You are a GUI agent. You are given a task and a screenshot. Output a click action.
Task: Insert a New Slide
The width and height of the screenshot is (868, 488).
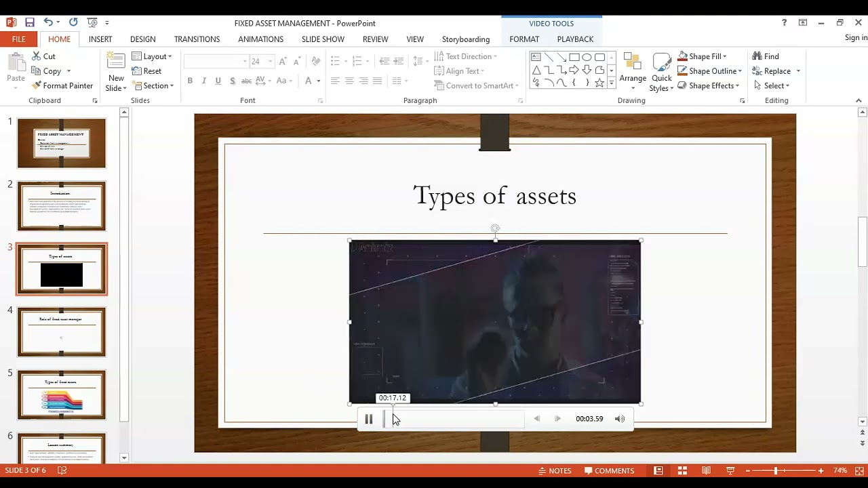tap(116, 72)
